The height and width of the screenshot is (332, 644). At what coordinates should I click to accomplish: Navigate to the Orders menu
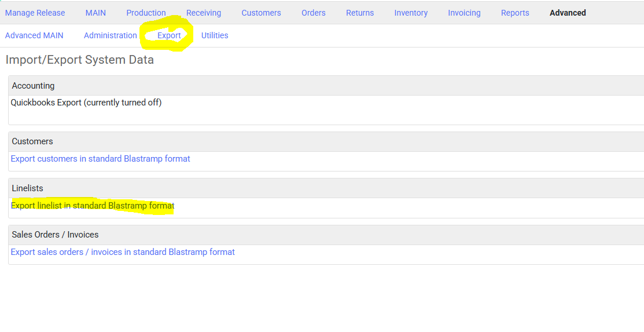pyautogui.click(x=314, y=13)
